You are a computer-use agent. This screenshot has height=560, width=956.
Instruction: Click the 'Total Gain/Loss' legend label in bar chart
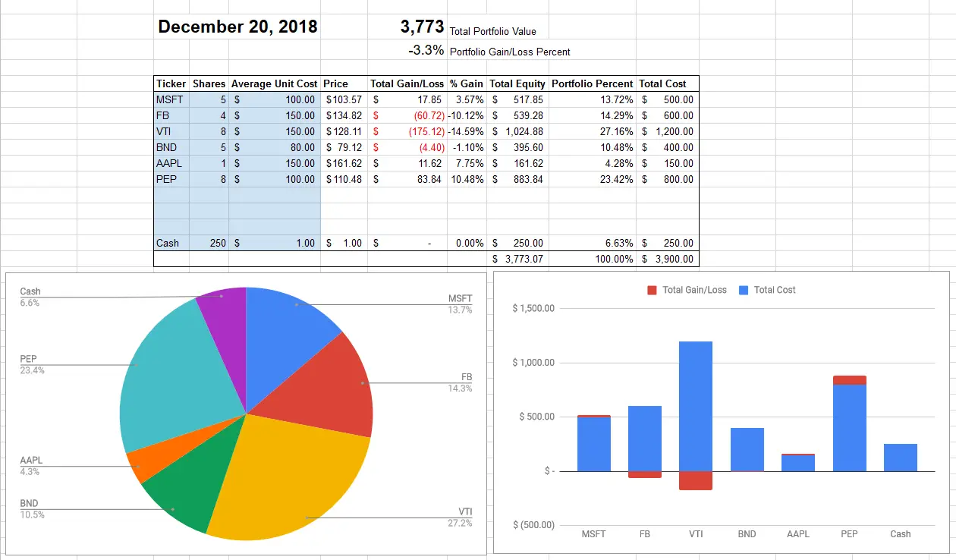[x=694, y=290]
